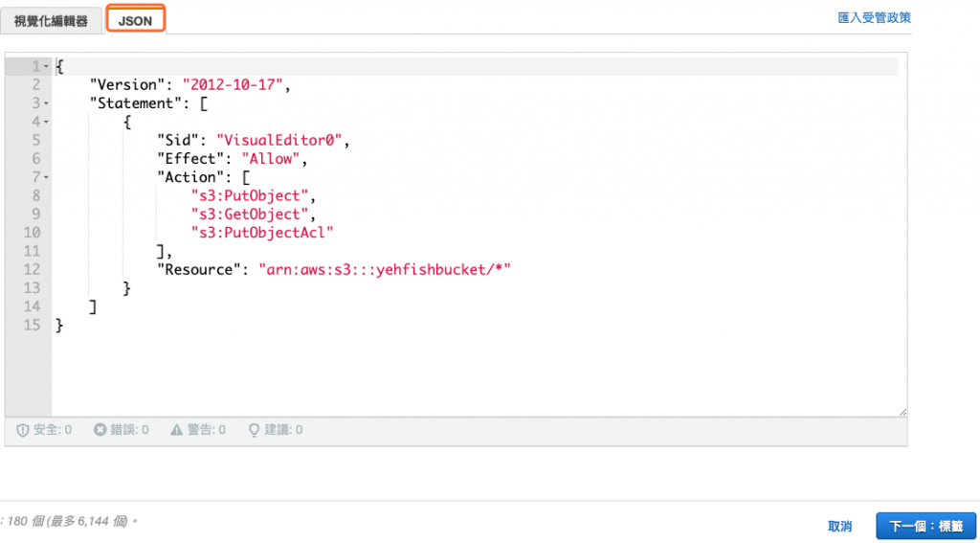Click the "Sid" key text

(x=178, y=141)
